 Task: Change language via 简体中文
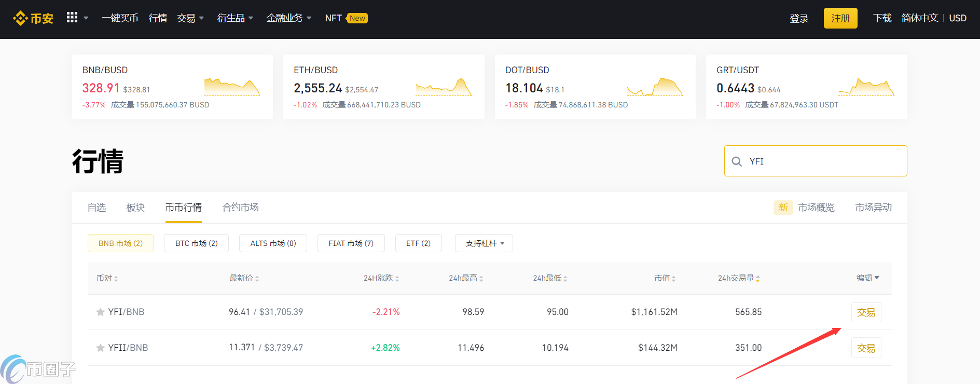920,18
